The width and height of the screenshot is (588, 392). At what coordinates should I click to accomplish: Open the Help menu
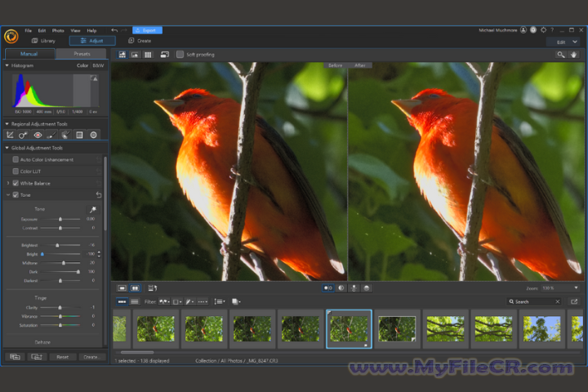coord(91,30)
